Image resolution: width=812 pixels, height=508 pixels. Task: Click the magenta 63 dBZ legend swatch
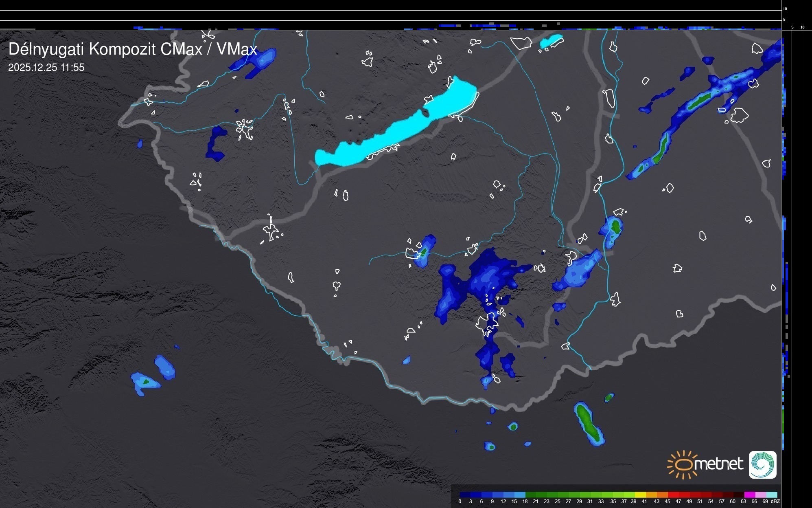tap(749, 495)
